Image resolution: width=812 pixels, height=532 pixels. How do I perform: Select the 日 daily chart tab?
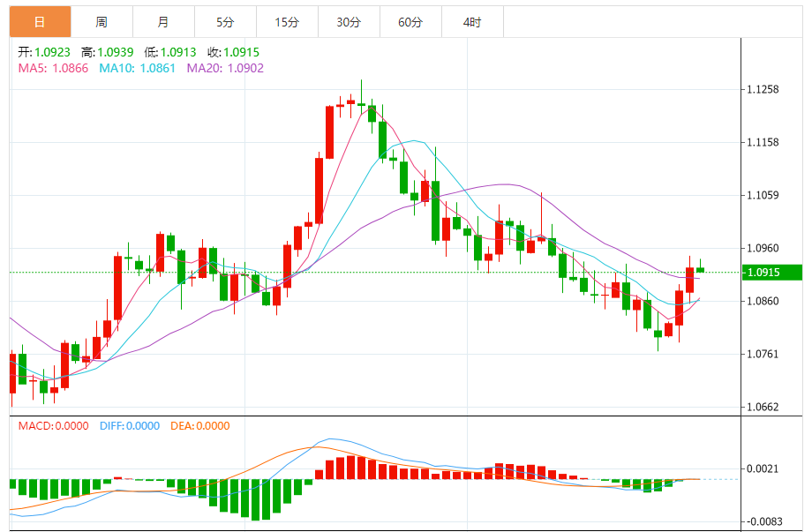click(40, 22)
